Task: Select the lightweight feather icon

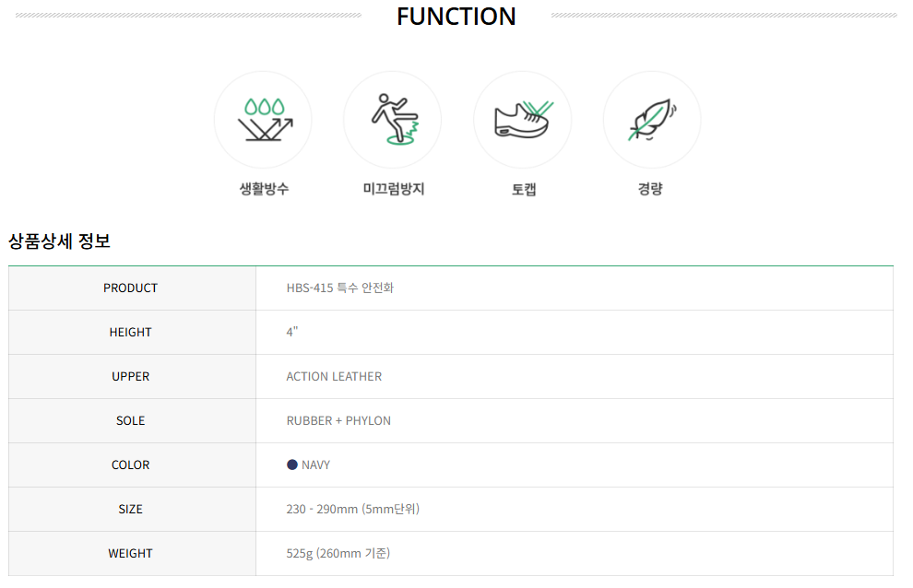Action: [652, 119]
